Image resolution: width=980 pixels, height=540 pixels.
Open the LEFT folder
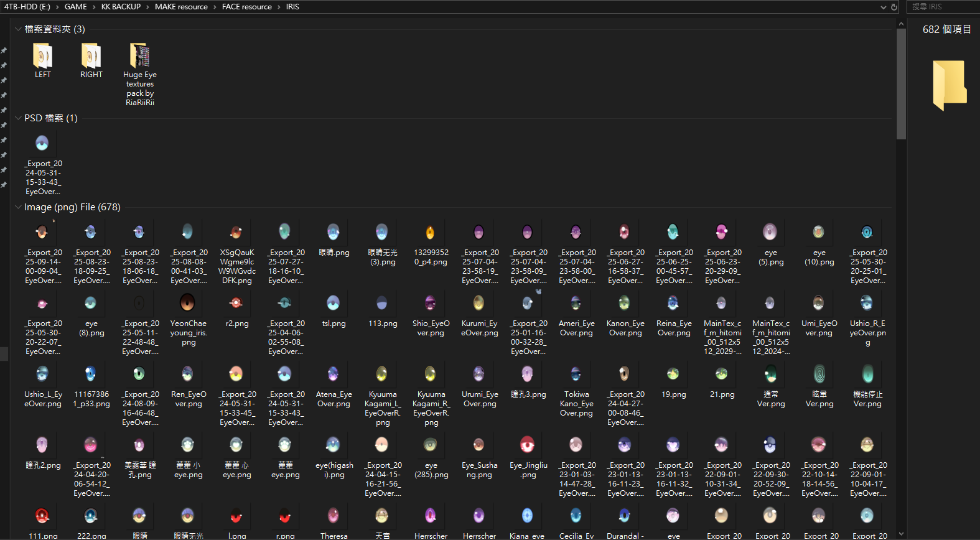coord(42,57)
